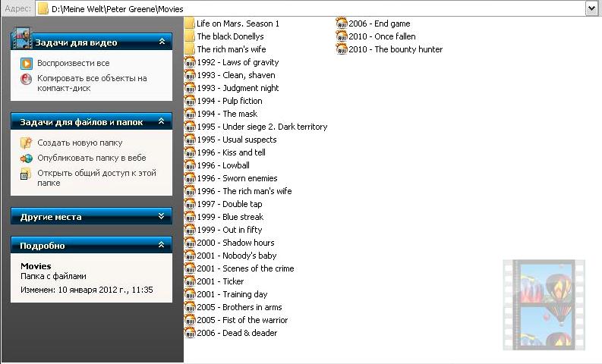The width and height of the screenshot is (602, 364).
Task: Select The rich man's wife folder icon
Action: pyautogui.click(x=190, y=49)
